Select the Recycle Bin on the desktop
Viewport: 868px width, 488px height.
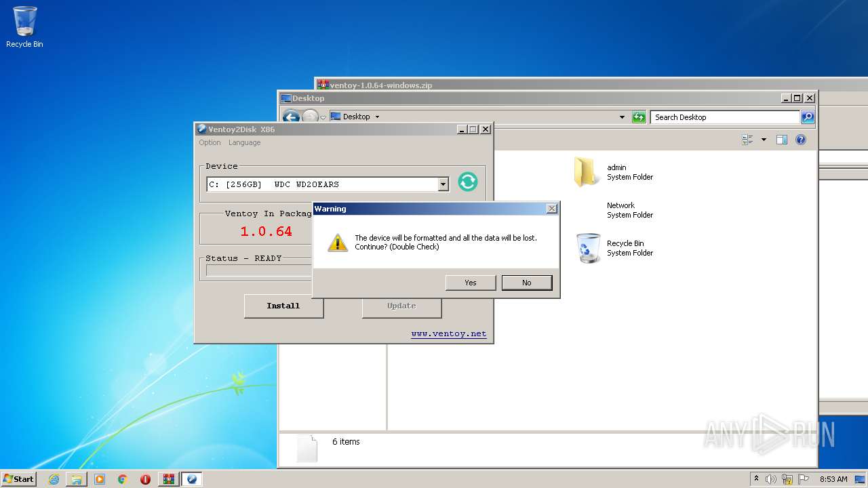pos(24,27)
